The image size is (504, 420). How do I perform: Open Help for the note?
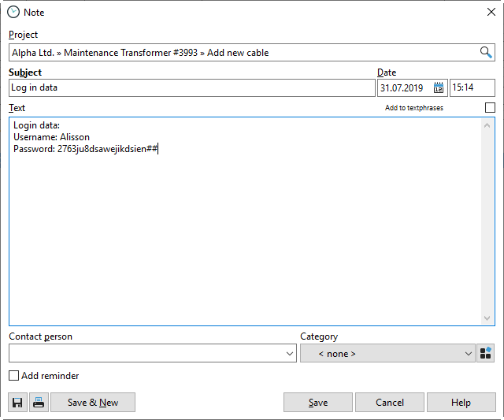point(461,403)
